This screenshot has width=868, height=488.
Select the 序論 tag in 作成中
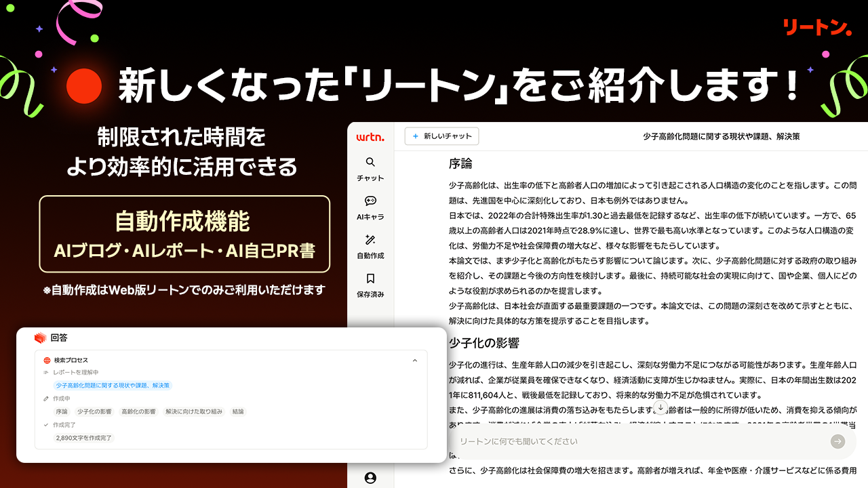62,411
